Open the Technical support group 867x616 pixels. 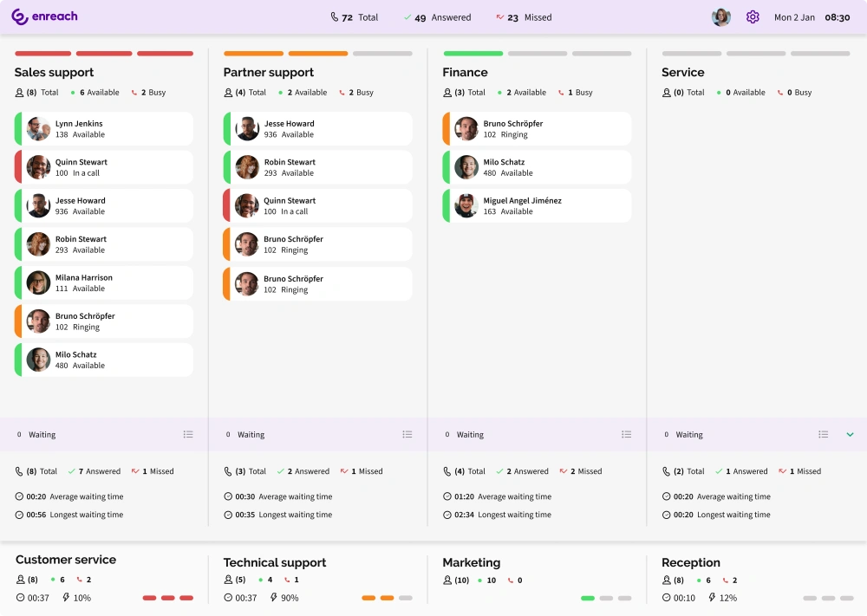[x=275, y=562]
